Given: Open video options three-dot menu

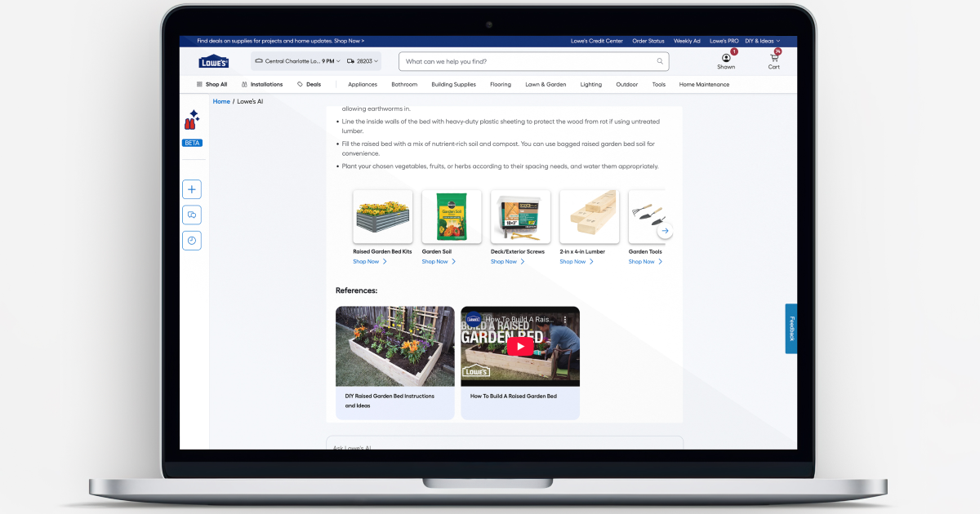Looking at the screenshot, I should [564, 320].
